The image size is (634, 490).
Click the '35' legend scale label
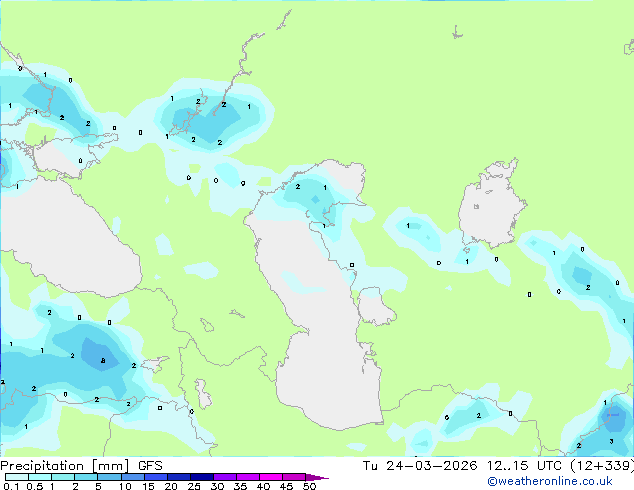pos(240,486)
